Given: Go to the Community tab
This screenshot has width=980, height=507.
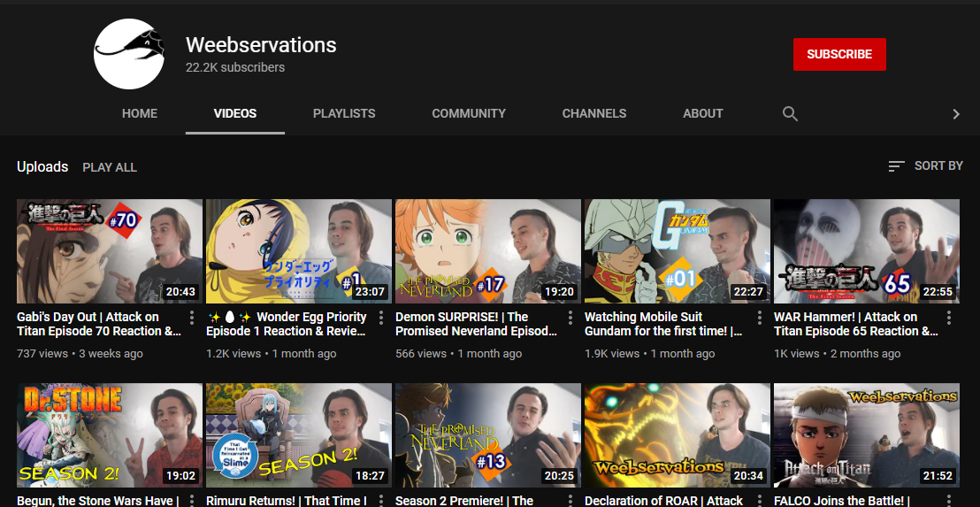Looking at the screenshot, I should 469,114.
